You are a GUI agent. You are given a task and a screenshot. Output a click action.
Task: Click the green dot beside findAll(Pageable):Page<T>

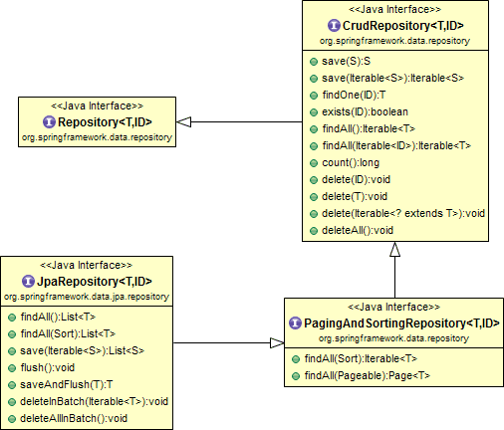pyautogui.click(x=296, y=376)
